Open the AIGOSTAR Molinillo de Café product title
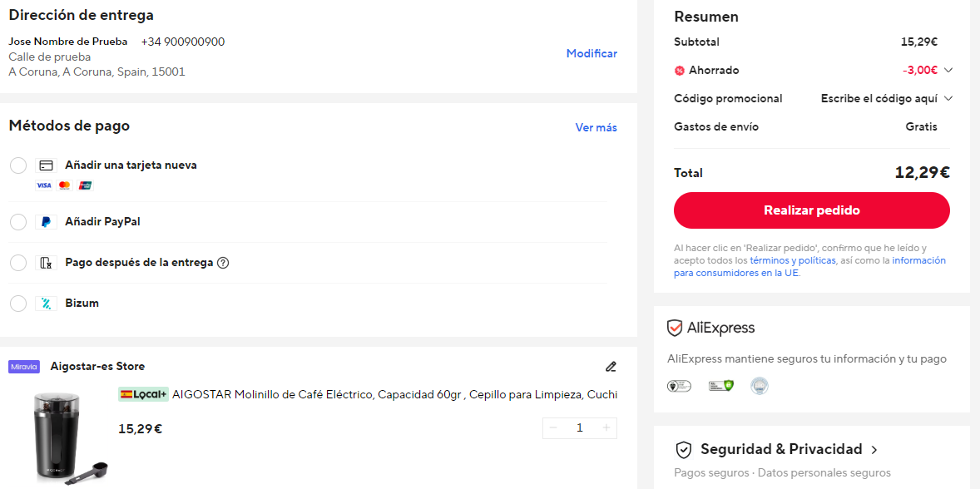 tap(394, 394)
